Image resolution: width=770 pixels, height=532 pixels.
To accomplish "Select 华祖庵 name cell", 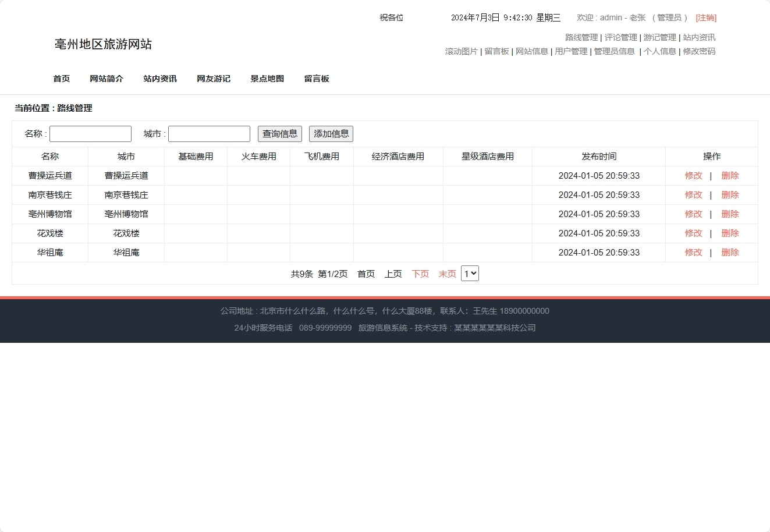I will 50,253.
